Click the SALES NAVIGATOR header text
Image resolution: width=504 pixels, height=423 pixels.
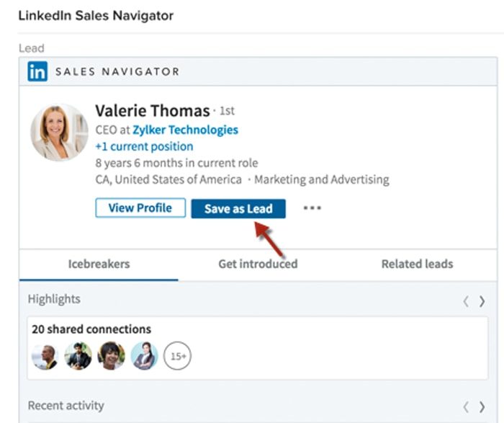tap(117, 71)
